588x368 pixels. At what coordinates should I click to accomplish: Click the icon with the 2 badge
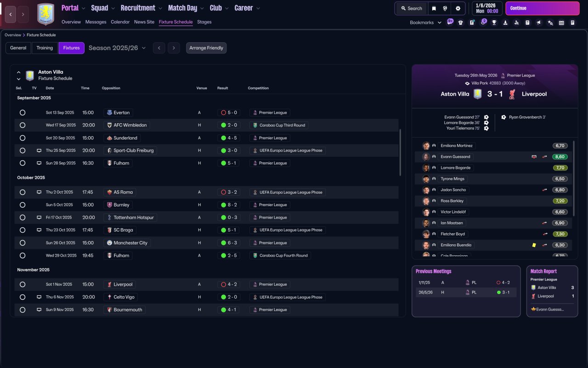pos(483,22)
